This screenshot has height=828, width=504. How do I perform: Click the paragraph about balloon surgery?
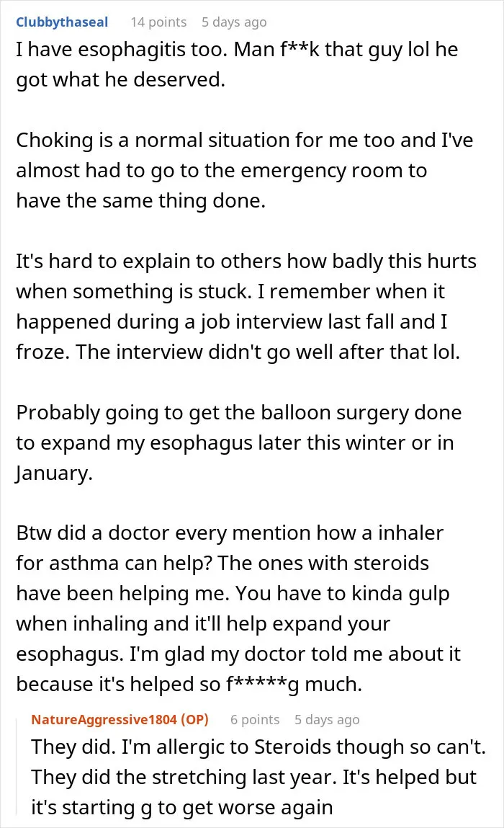(x=238, y=442)
